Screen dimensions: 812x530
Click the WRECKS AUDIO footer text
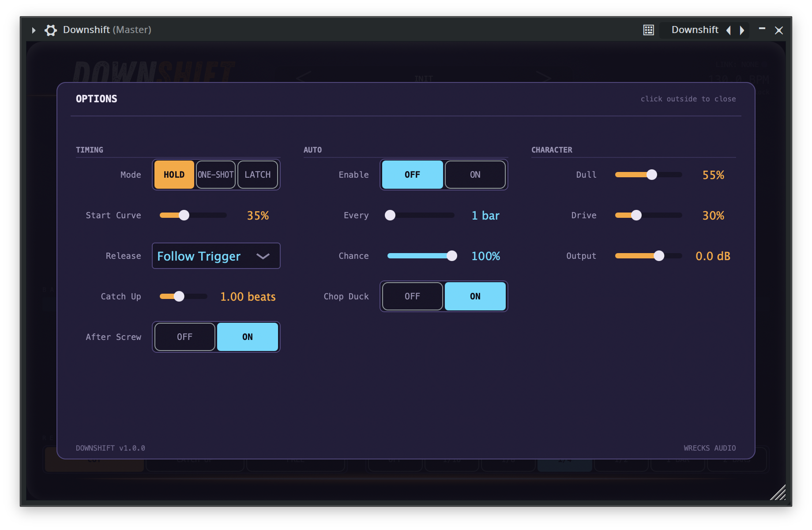tap(710, 448)
